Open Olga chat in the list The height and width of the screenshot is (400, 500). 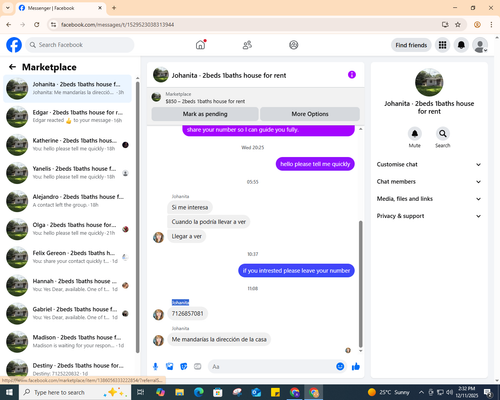coord(68,229)
